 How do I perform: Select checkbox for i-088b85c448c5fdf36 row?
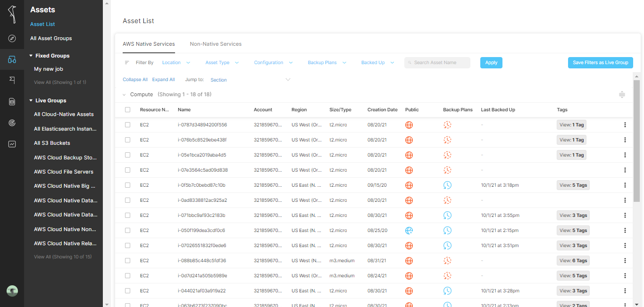pyautogui.click(x=128, y=261)
